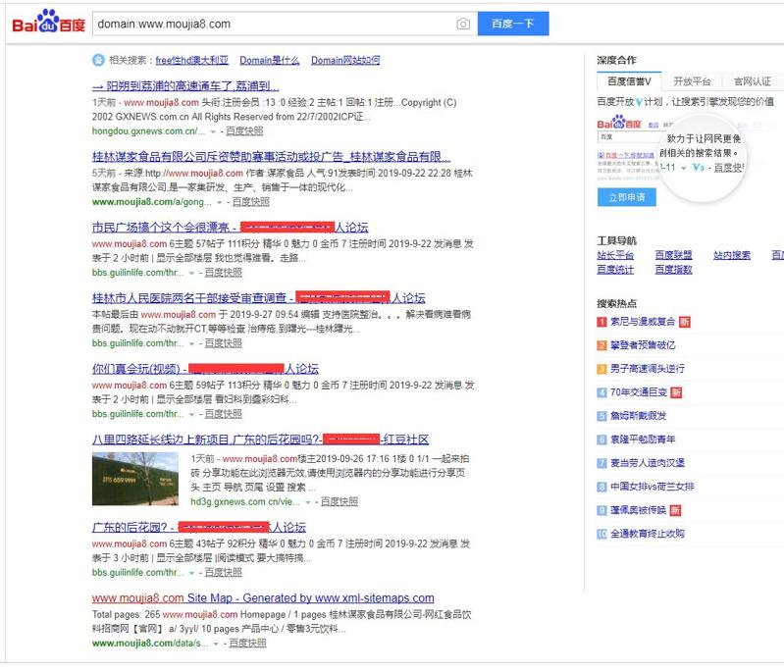This screenshot has height=672, width=784.
Task: Click the 立即申请 button
Action: pos(626,197)
